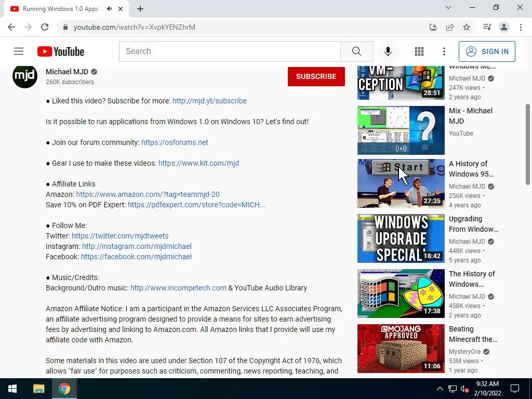Screen dimensions: 532x399
Task: Click the magnifier search button
Action: pyautogui.click(x=356, y=51)
